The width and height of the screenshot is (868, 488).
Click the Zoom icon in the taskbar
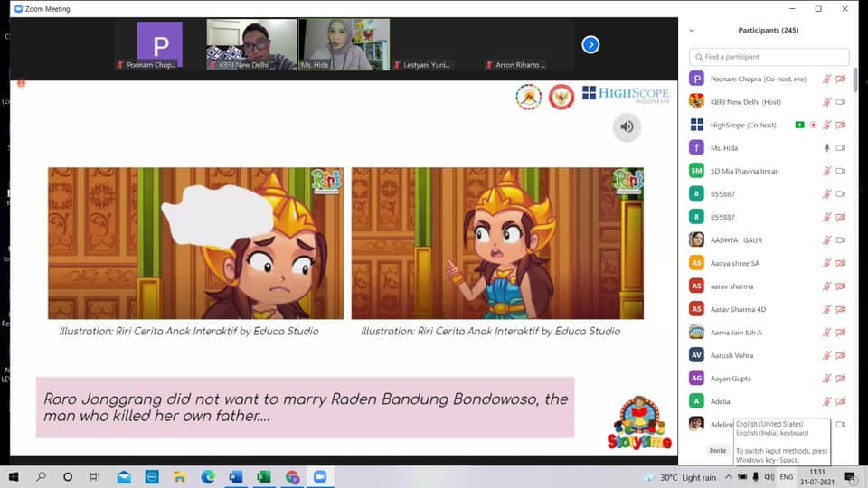(320, 477)
